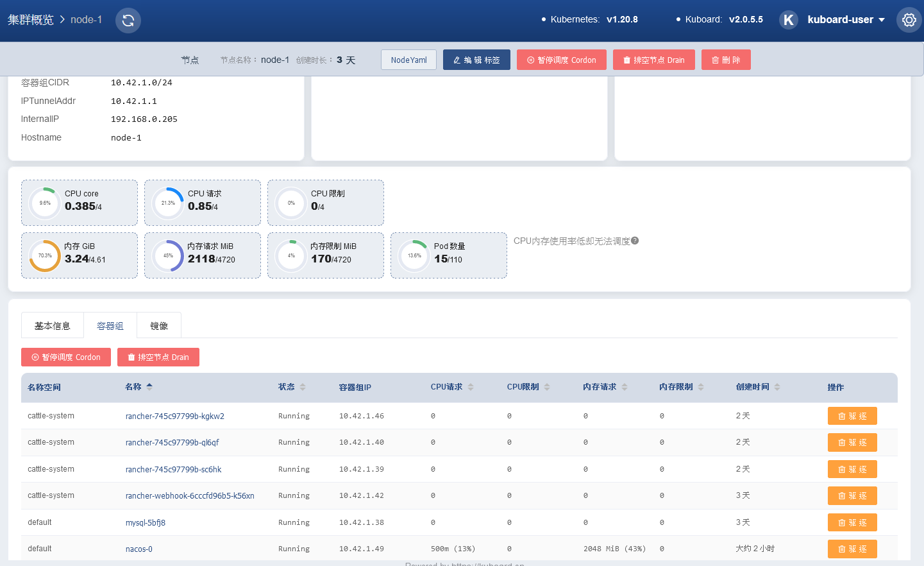Switch to the 容器组 tab
924x566 pixels.
point(110,325)
